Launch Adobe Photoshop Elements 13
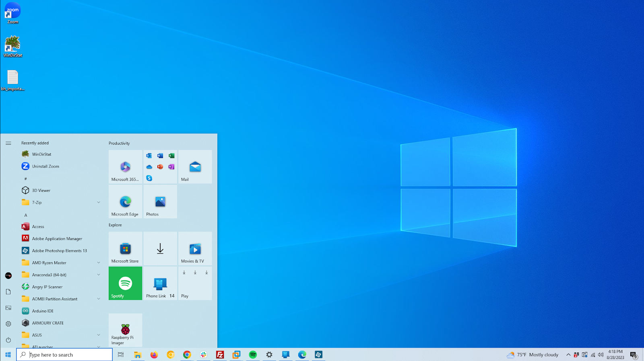644x361 pixels. pos(60,251)
